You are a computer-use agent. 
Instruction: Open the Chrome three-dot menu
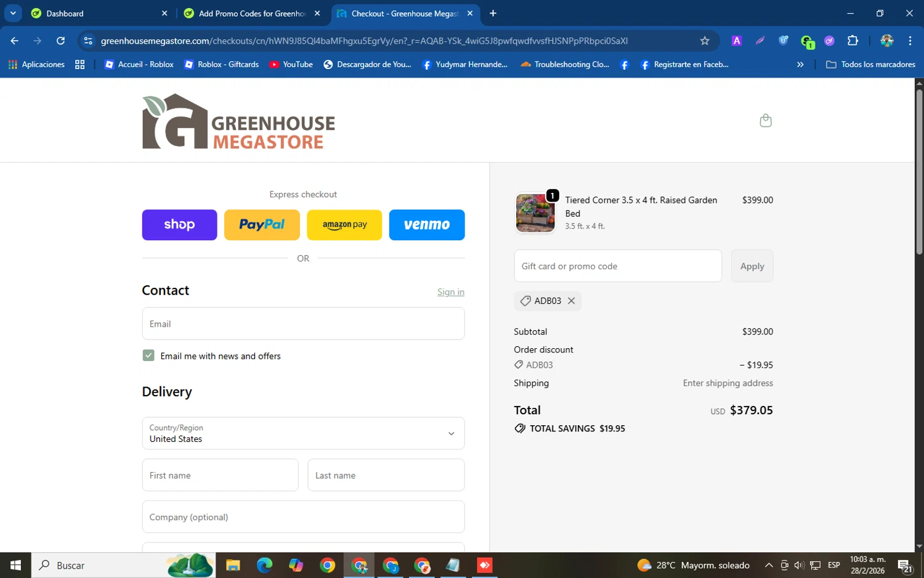[910, 41]
